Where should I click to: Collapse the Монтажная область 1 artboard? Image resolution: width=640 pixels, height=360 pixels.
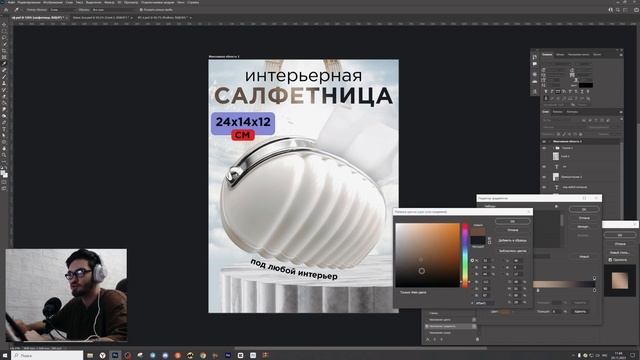[549, 141]
